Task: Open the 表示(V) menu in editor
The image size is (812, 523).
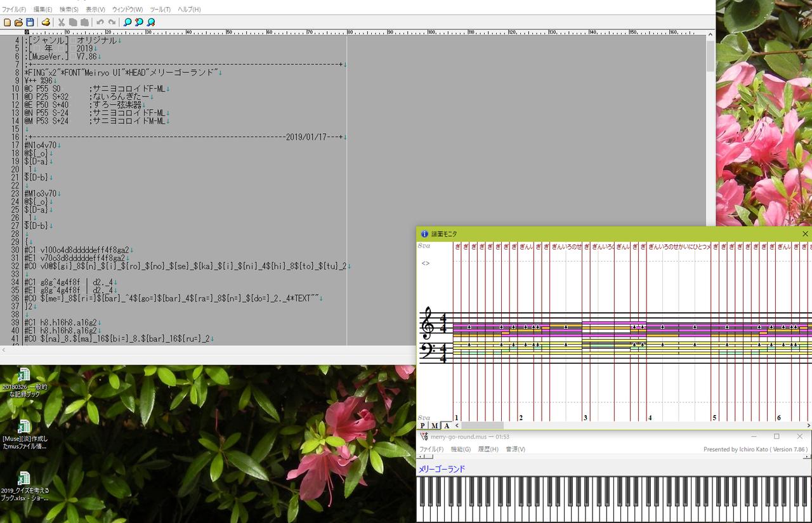Action: pyautogui.click(x=95, y=10)
